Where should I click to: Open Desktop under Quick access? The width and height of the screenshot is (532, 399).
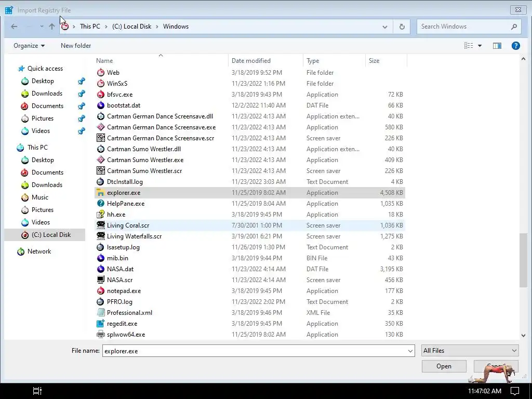tap(43, 81)
